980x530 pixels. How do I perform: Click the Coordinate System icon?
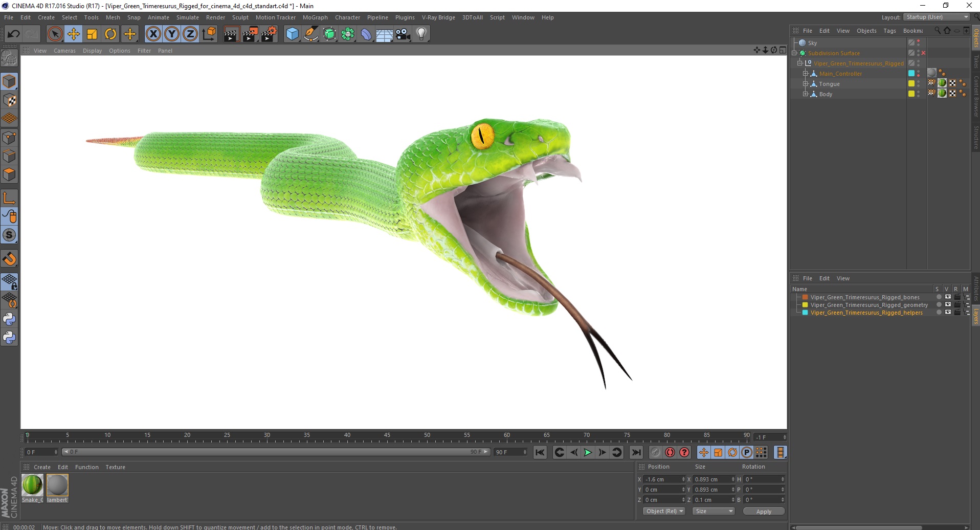click(209, 34)
